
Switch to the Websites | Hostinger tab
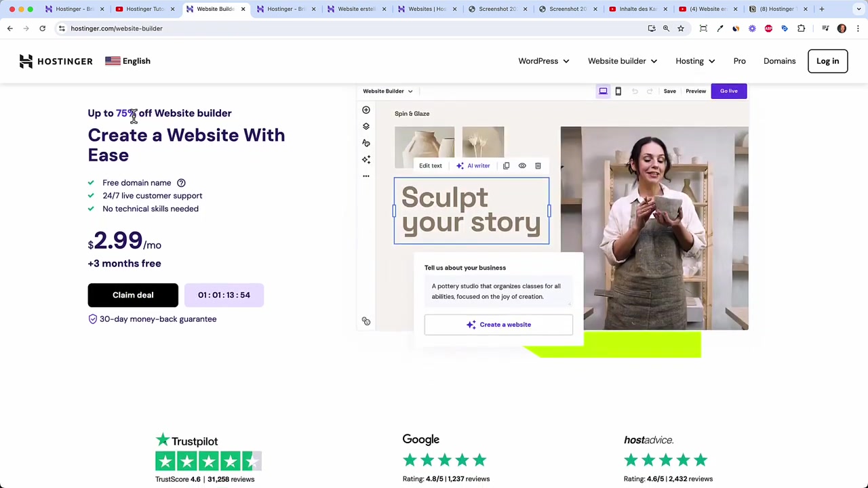[x=427, y=9]
